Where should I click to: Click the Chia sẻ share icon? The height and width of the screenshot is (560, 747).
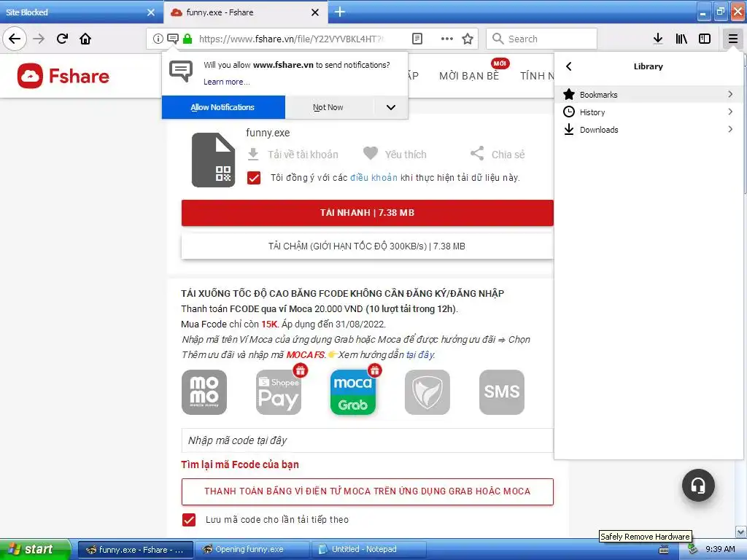coord(477,153)
